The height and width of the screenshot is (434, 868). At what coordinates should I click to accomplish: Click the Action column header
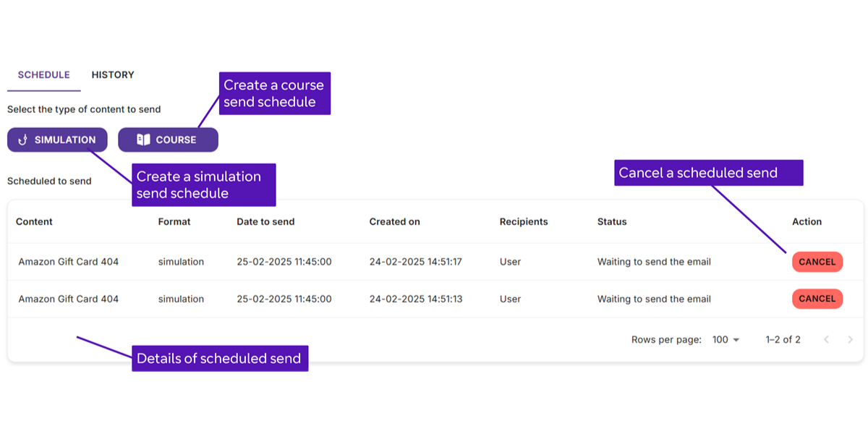[807, 222]
